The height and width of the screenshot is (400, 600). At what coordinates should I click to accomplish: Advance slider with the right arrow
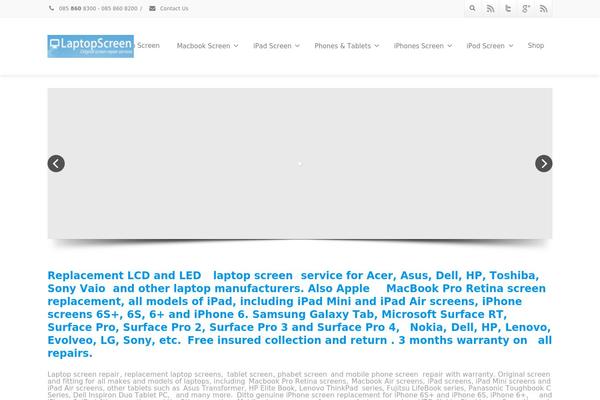pos(543,163)
